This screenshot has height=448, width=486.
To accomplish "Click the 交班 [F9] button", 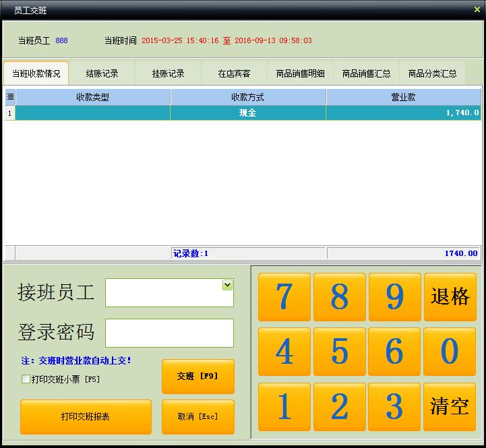I will pos(198,376).
